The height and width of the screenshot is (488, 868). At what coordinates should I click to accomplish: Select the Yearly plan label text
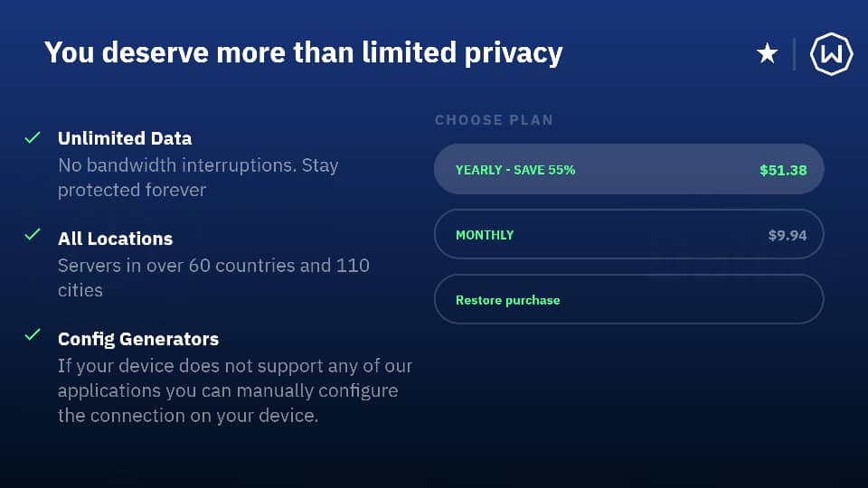[515, 170]
